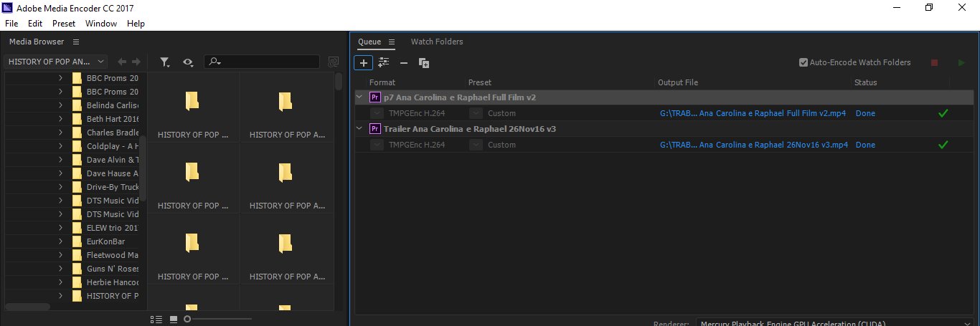This screenshot has width=980, height=326.
Task: Open the Help menu
Action: point(136,24)
